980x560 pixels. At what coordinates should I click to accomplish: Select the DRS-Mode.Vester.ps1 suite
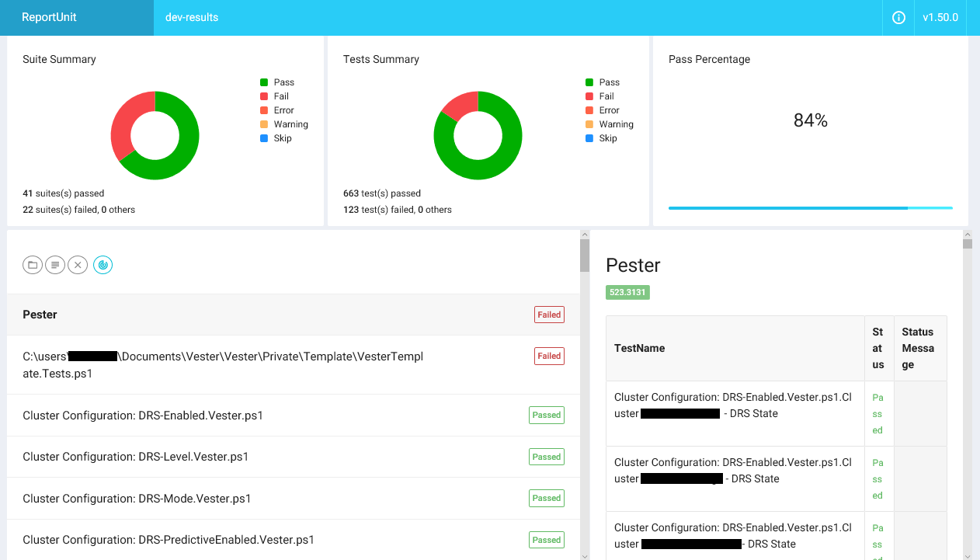(x=294, y=499)
